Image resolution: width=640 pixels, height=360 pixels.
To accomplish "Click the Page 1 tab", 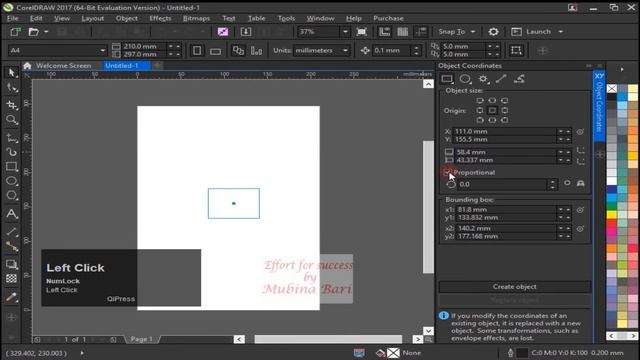I will click(x=142, y=339).
